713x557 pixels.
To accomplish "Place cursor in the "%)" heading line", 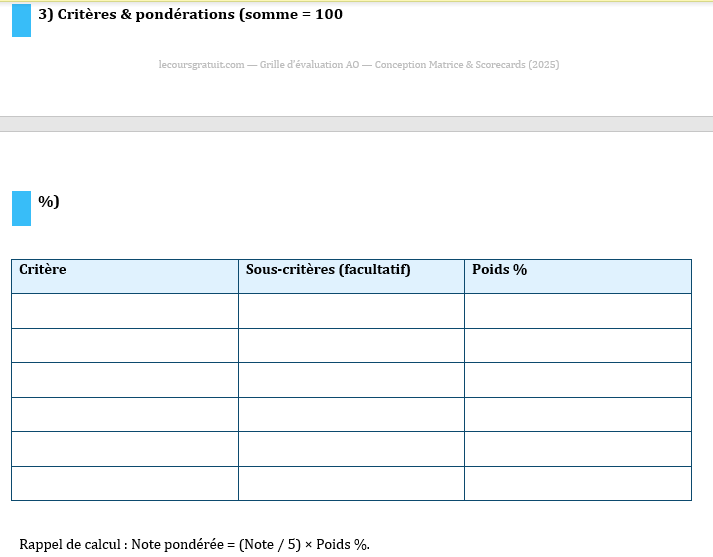I will (49, 202).
